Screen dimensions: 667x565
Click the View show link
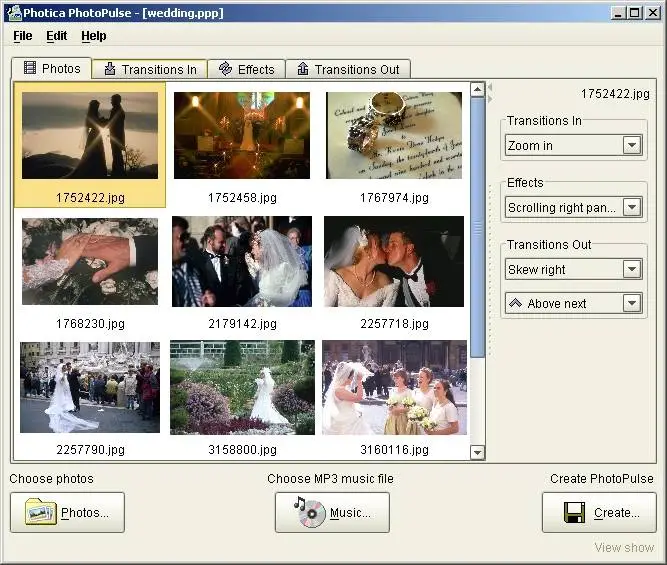click(x=624, y=548)
